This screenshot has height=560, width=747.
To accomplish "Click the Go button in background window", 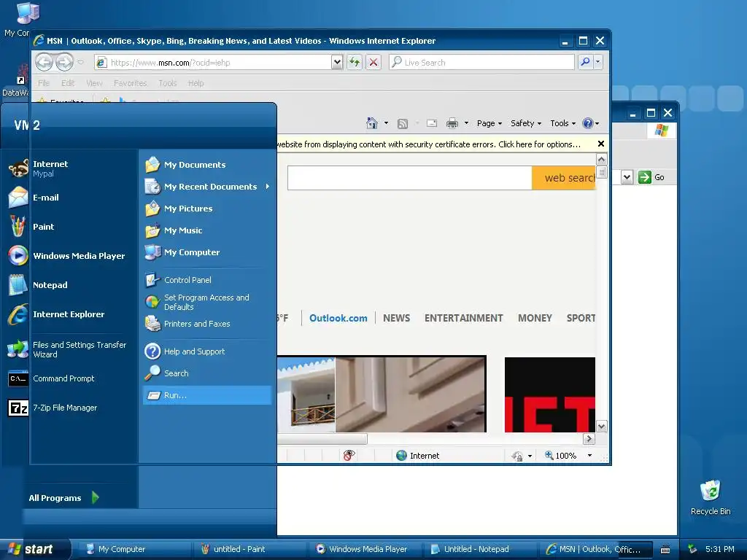I will coord(651,177).
